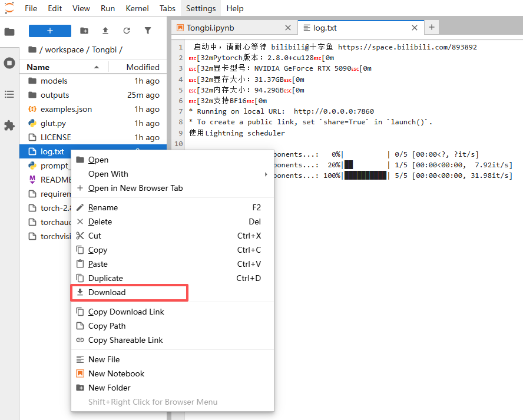
Task: Sort files by Modified column
Action: [x=143, y=67]
